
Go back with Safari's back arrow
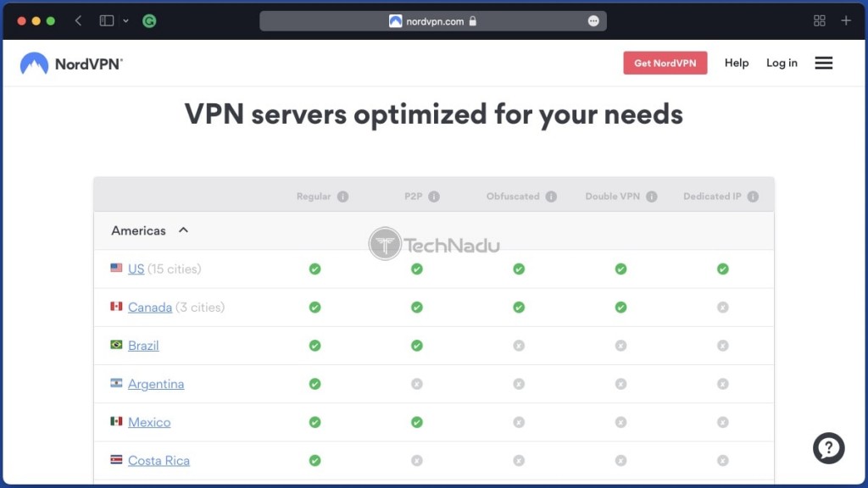click(78, 21)
